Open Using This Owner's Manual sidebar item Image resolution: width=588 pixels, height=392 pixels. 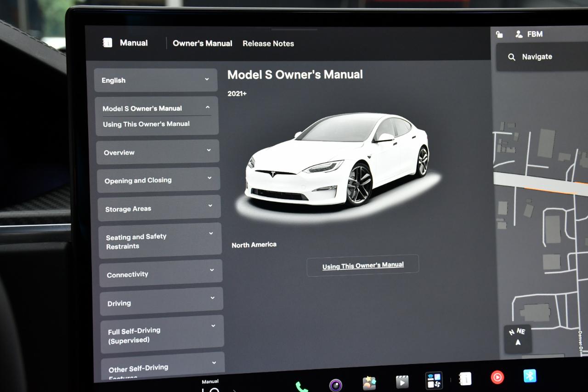click(146, 124)
